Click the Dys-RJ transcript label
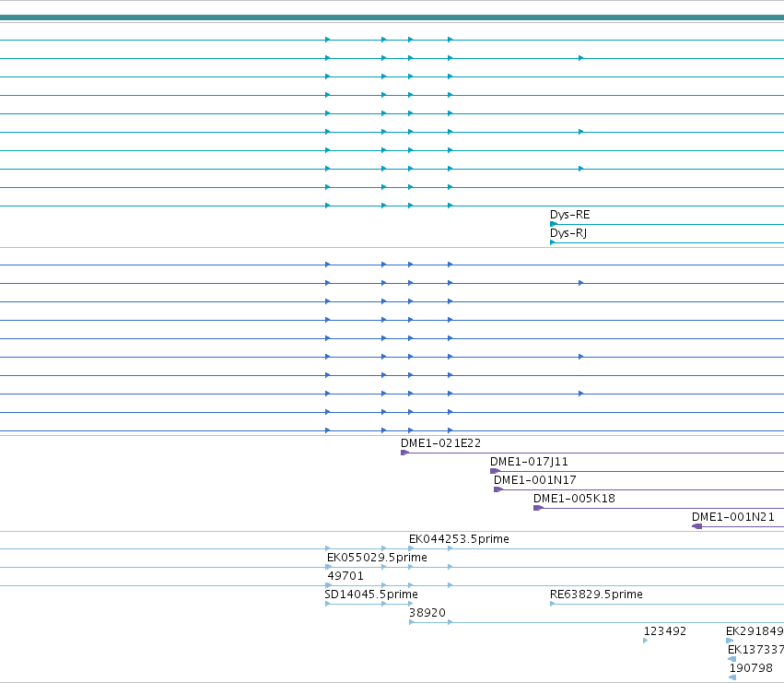Viewport: 784px width, 683px height. tap(568, 233)
